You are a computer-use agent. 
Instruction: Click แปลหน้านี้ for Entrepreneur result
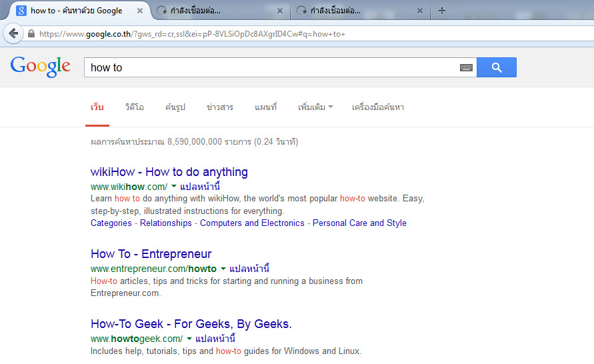(249, 269)
